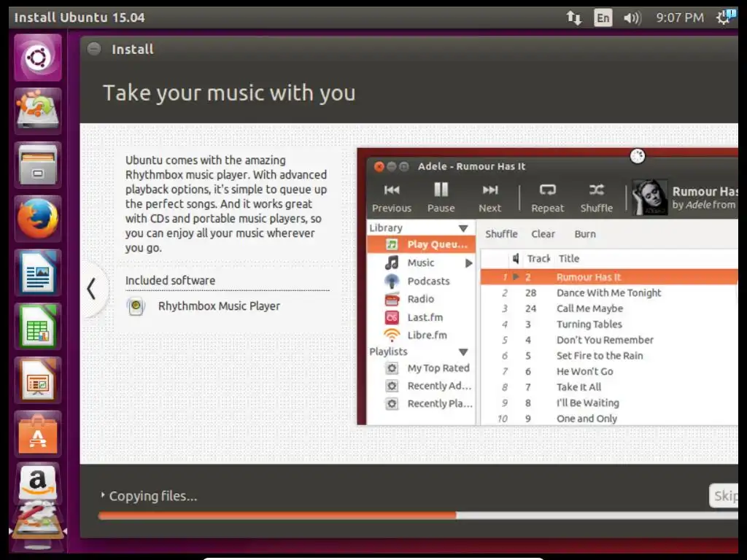Screen dimensions: 747x560
Task: Collapse the Playlists section arrow
Action: click(x=463, y=352)
